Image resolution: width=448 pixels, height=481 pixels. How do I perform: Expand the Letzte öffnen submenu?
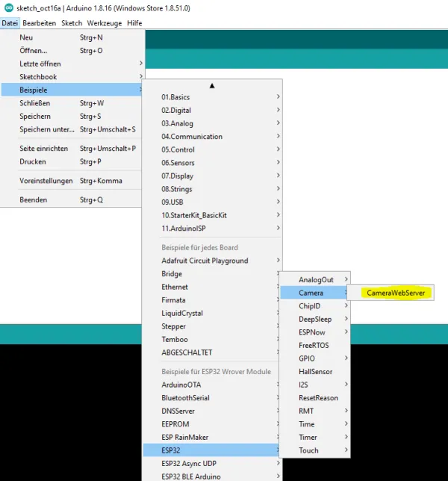[x=40, y=64]
